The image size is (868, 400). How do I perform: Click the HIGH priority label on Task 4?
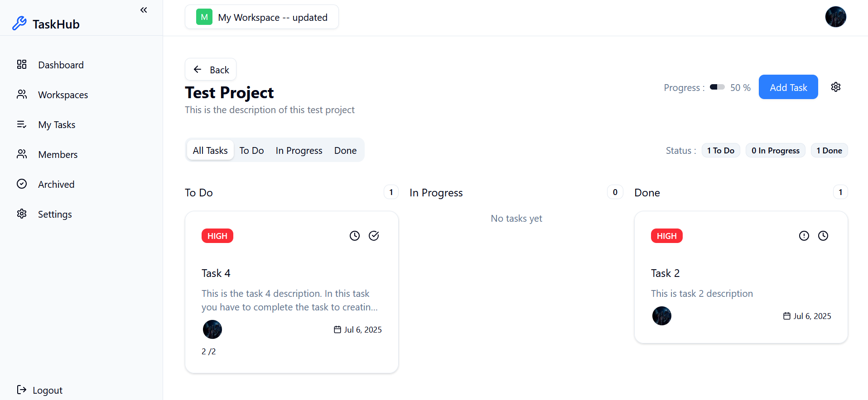tap(217, 236)
